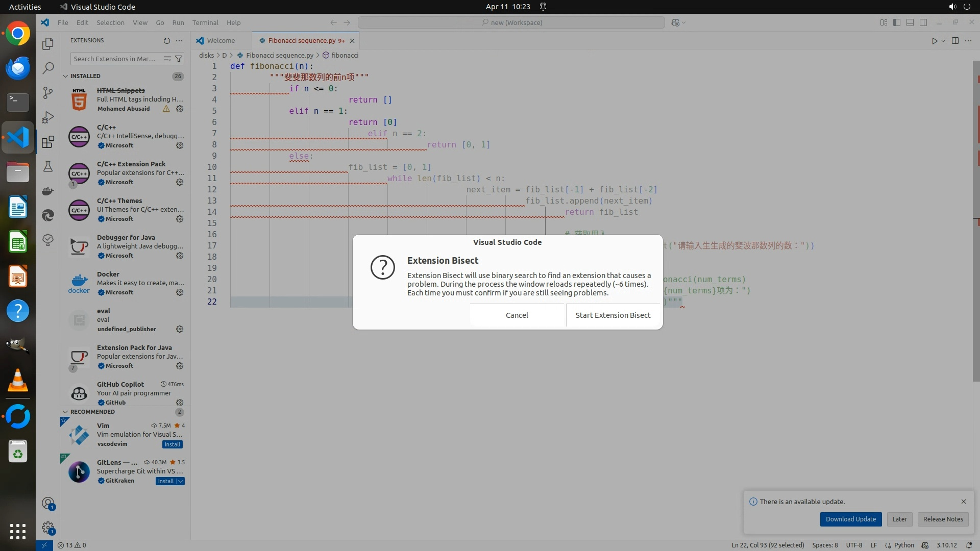Open the Search view icon
This screenshot has width=980, height=551.
click(48, 68)
